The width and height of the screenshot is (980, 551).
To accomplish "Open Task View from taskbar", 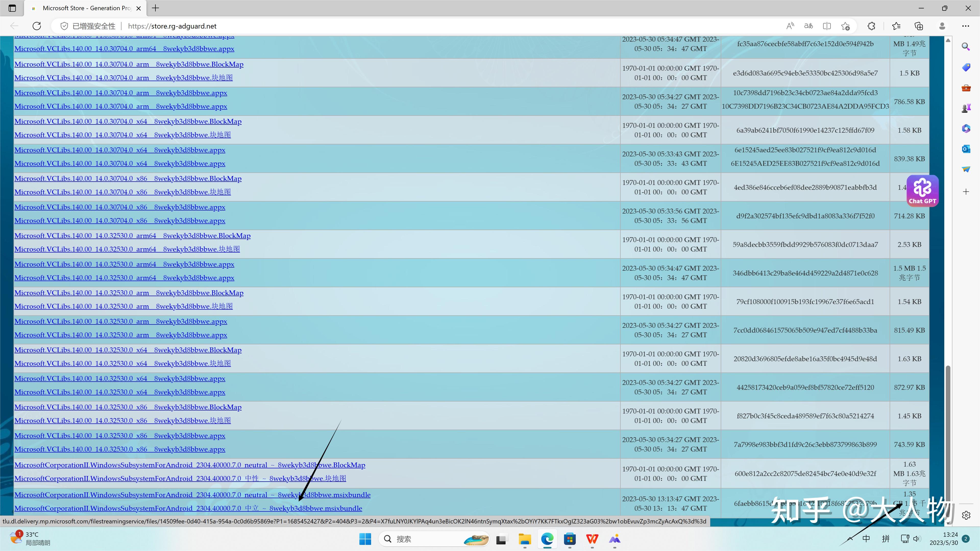I will (501, 539).
